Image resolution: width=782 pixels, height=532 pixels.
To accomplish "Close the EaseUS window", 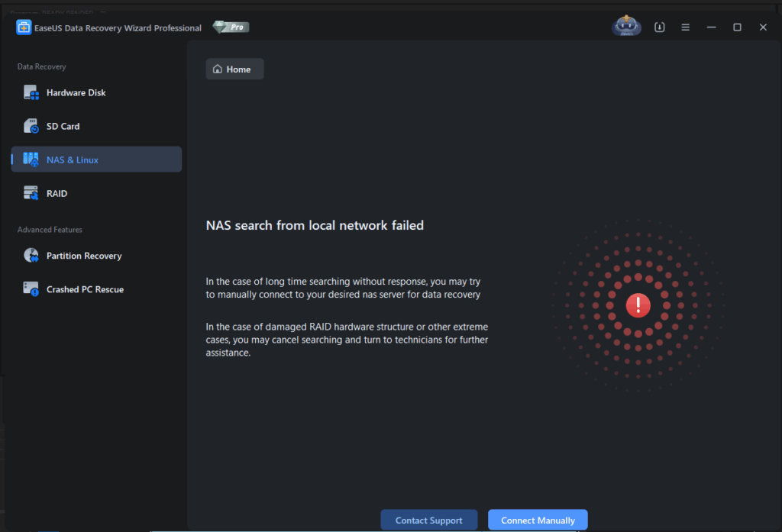I will pyautogui.click(x=763, y=27).
